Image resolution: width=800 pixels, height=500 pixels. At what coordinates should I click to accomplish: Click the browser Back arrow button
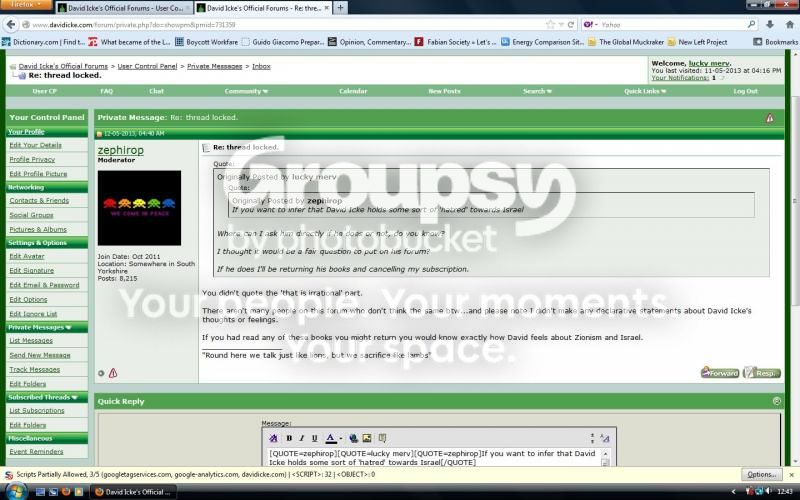pos(11,24)
